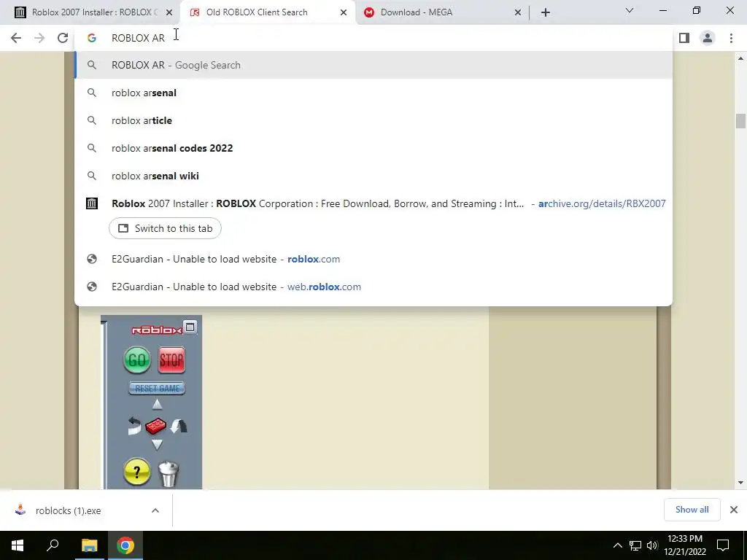
Task: Open the roblocks (1).exe download item
Action: tap(68, 510)
